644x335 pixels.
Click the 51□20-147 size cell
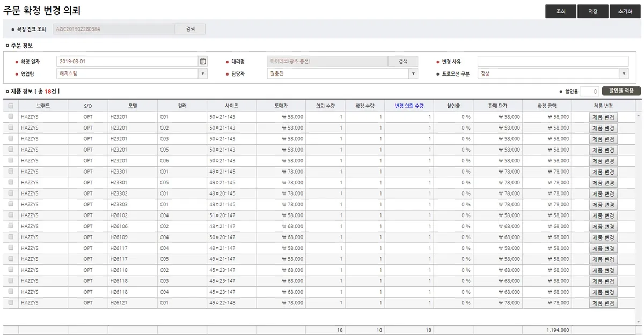[232, 215]
